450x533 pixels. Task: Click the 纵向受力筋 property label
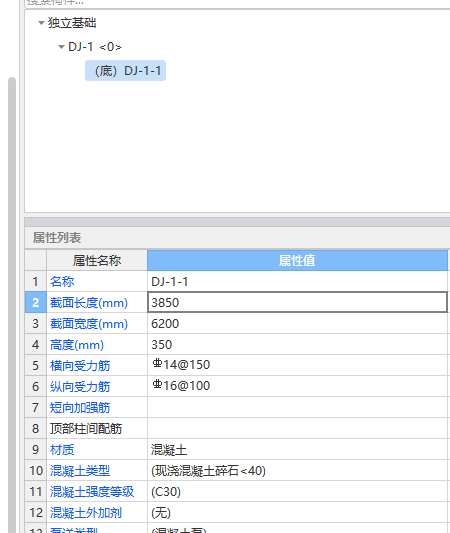[x=80, y=387]
